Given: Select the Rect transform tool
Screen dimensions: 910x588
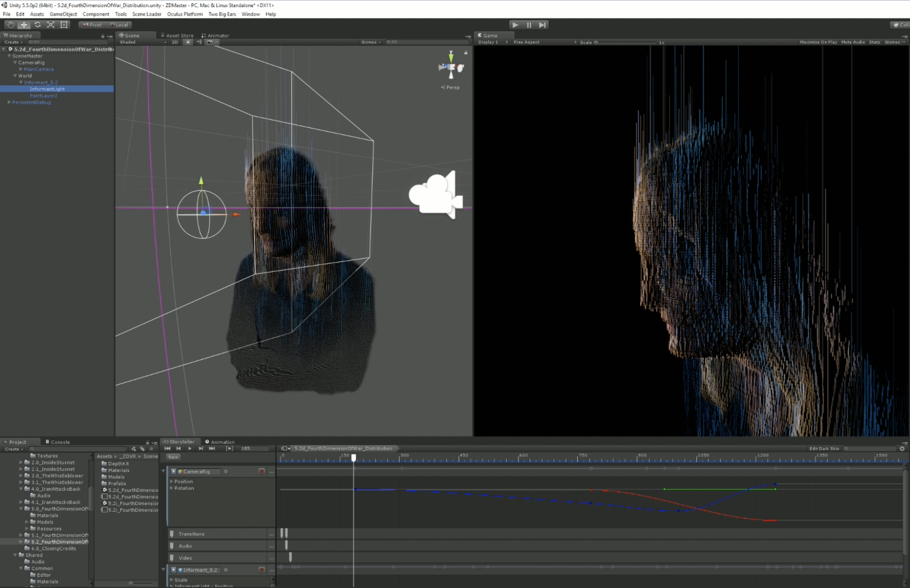Looking at the screenshot, I should tap(64, 25).
